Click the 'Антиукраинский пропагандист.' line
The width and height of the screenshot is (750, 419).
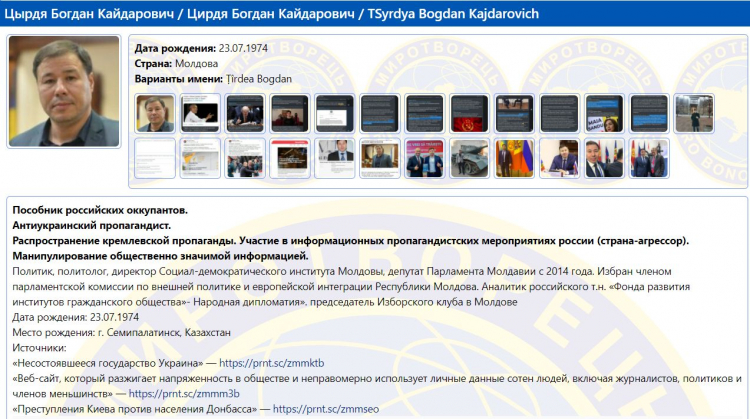[x=91, y=225]
